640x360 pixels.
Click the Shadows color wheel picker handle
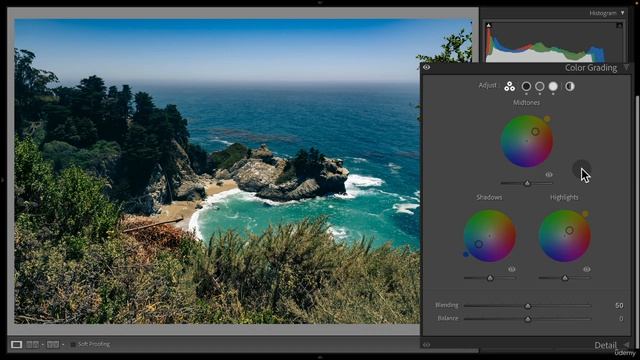[479, 244]
